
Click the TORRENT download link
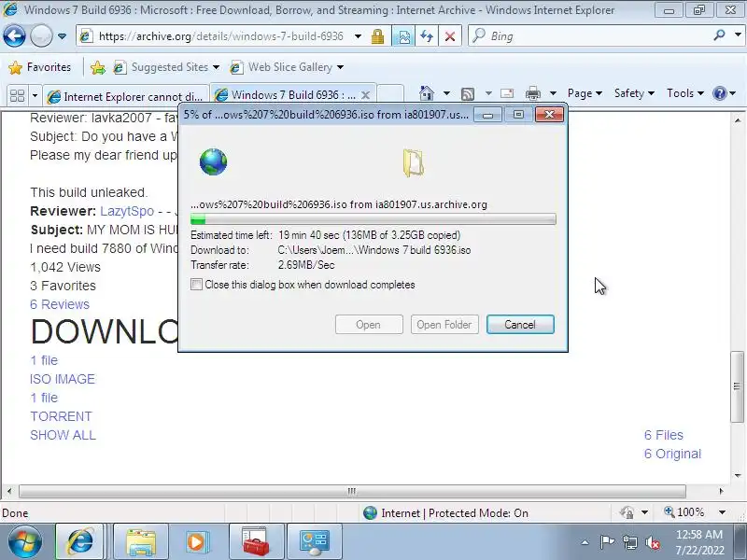[61, 416]
